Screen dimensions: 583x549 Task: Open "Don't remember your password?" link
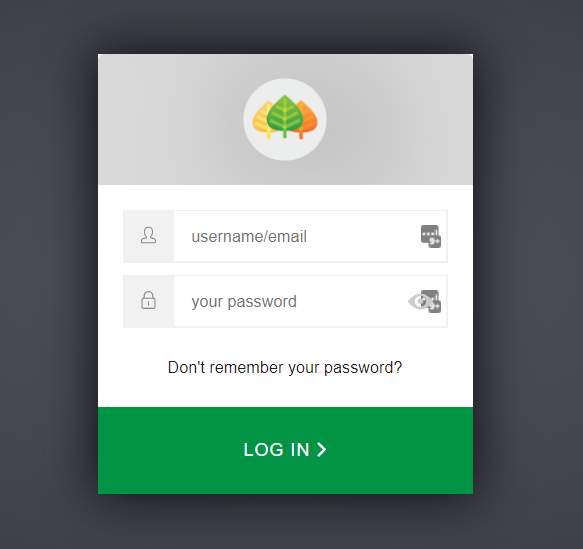(x=285, y=368)
